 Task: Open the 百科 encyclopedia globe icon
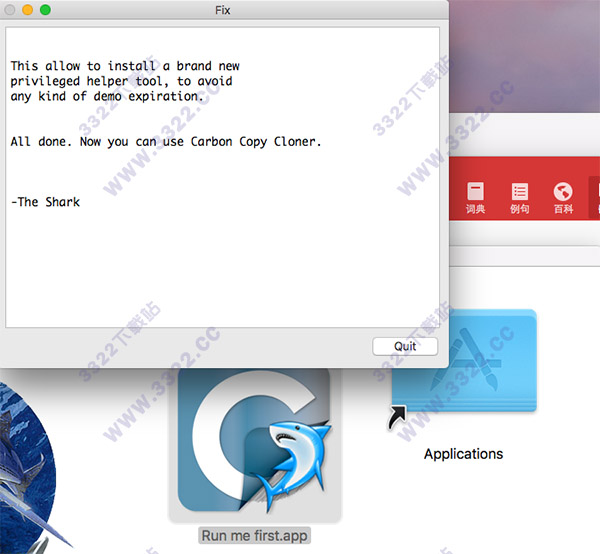point(563,197)
